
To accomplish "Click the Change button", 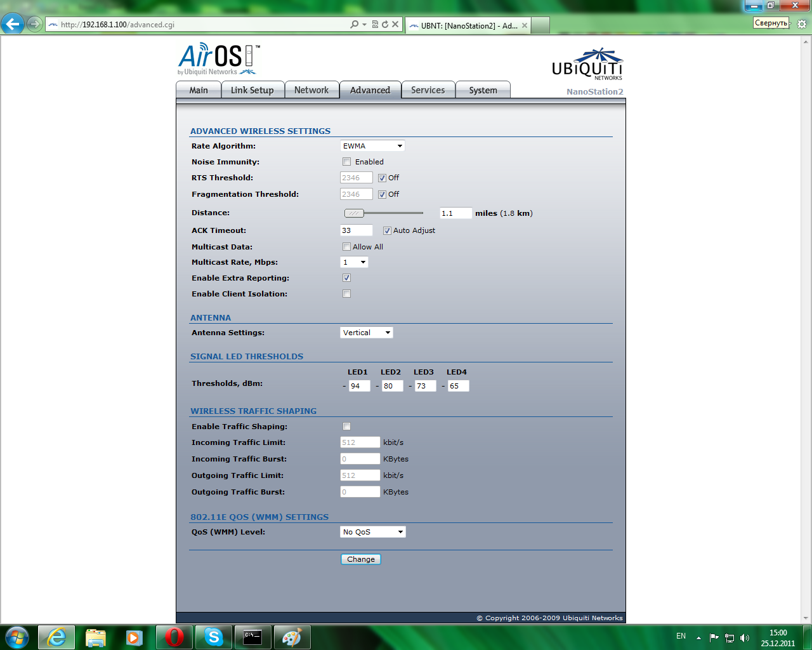I will [x=361, y=559].
